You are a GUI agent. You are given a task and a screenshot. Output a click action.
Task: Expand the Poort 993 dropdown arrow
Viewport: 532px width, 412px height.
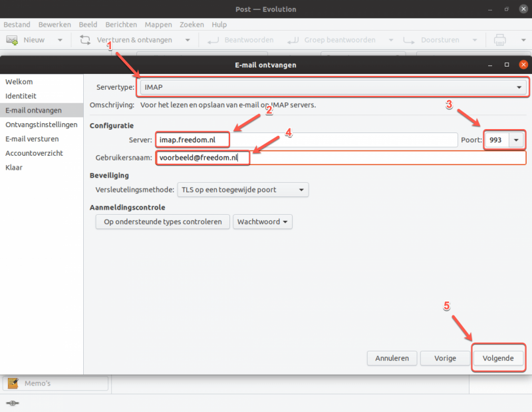(516, 140)
